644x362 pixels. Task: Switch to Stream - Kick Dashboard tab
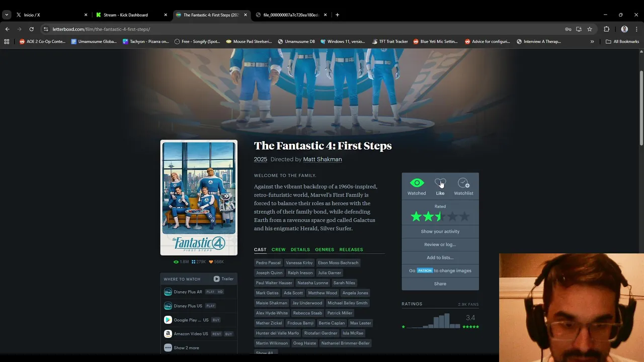tap(132, 15)
